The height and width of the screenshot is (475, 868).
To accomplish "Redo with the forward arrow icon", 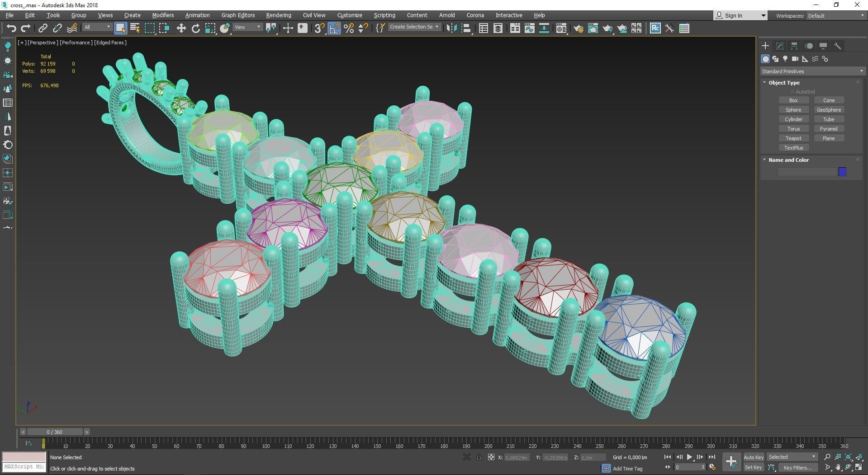I will click(x=26, y=28).
